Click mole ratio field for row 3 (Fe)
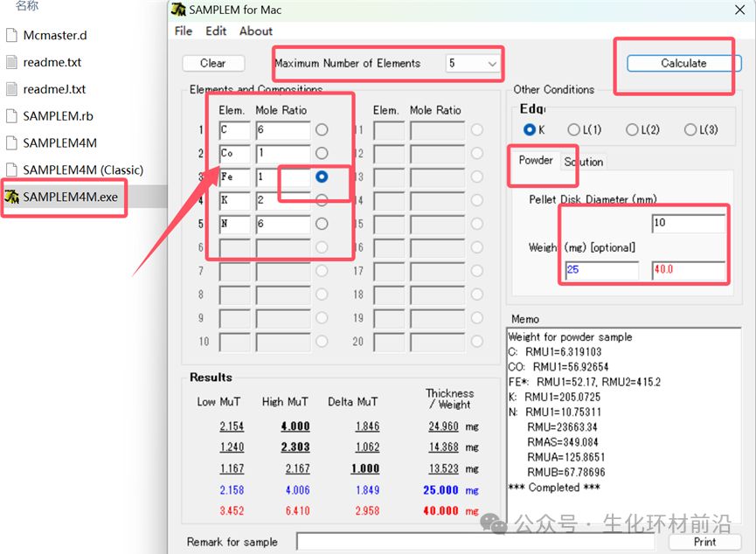Image resolution: width=756 pixels, height=554 pixels. (283, 177)
